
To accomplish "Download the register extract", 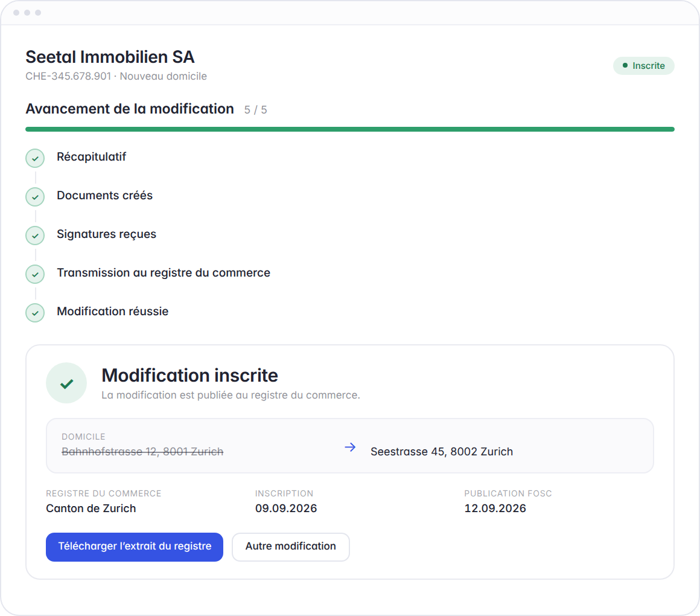I will (135, 547).
